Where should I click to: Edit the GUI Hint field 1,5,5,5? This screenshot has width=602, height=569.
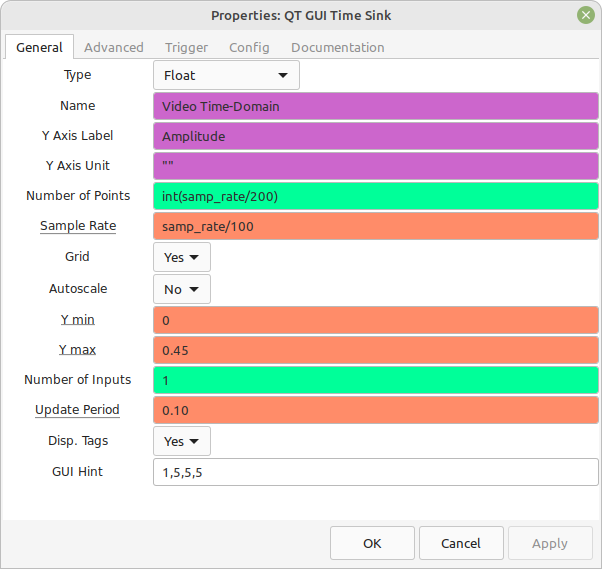click(376, 472)
